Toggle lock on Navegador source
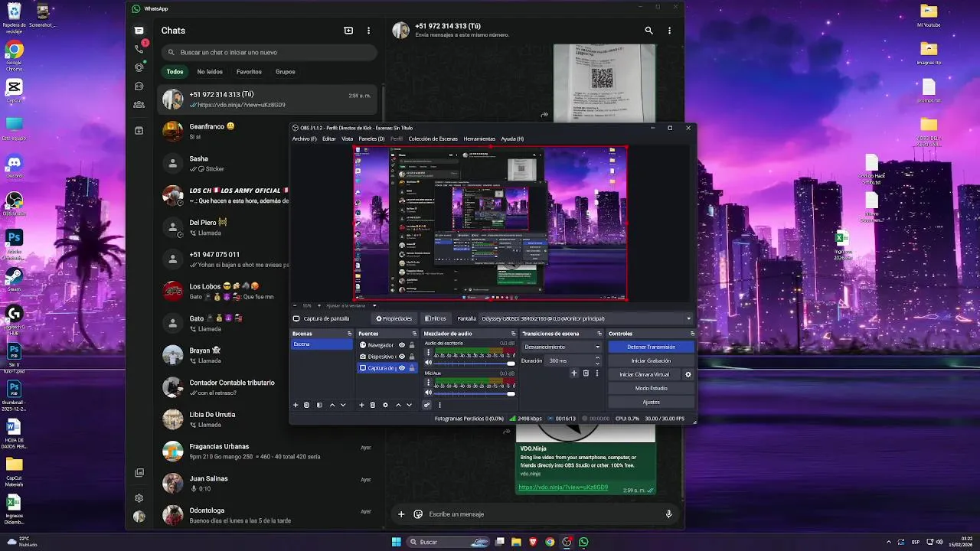The height and width of the screenshot is (551, 980). point(412,345)
